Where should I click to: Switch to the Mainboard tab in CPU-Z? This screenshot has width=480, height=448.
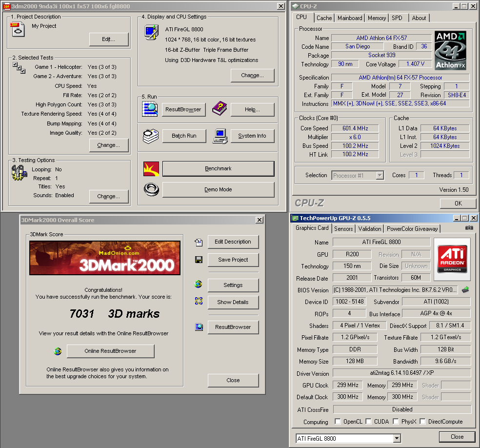coord(350,18)
